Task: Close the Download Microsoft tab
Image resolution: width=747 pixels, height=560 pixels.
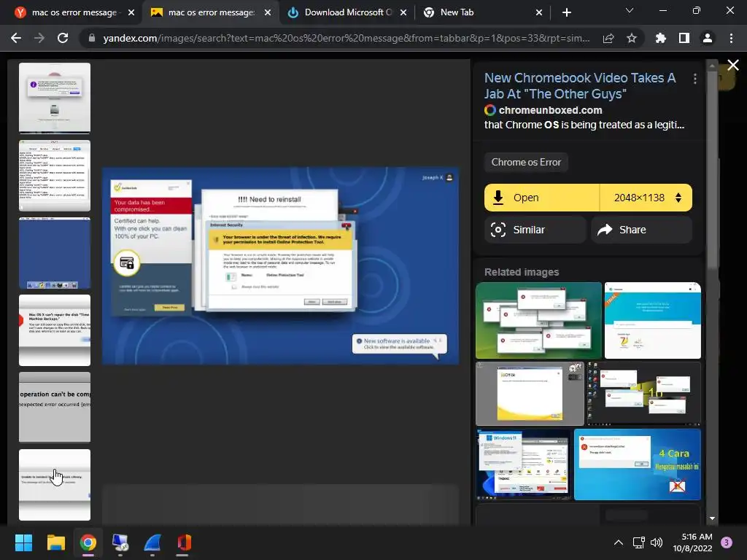Action: click(x=403, y=12)
